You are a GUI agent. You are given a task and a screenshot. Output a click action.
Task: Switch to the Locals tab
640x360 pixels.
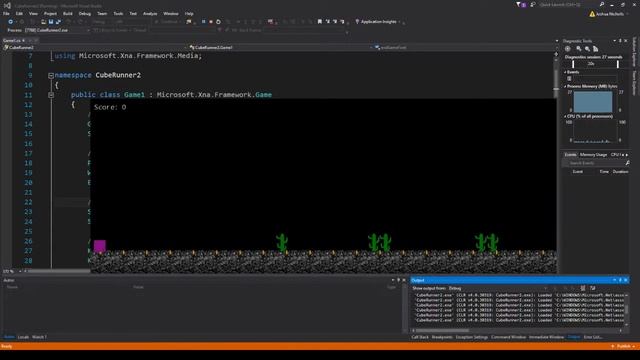pos(23,337)
